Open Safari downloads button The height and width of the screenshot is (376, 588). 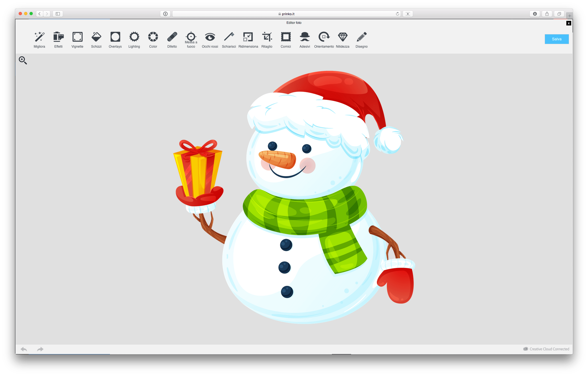click(535, 14)
